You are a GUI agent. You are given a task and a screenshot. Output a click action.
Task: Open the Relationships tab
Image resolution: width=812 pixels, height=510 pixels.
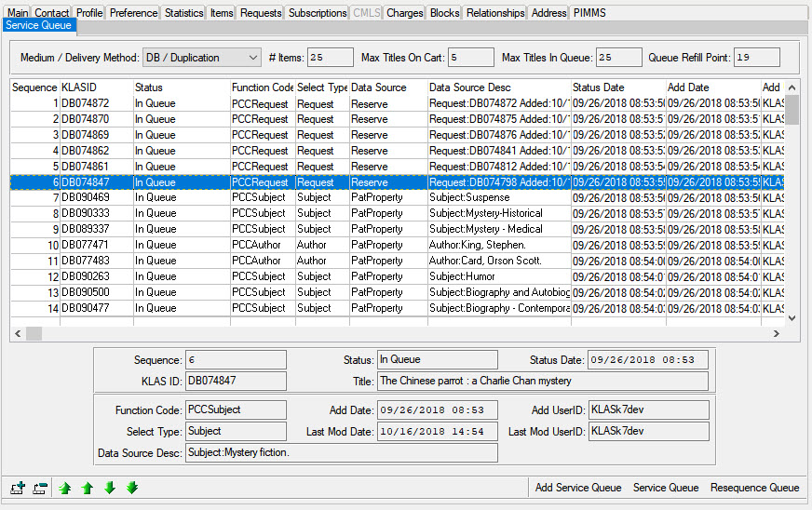pos(494,13)
